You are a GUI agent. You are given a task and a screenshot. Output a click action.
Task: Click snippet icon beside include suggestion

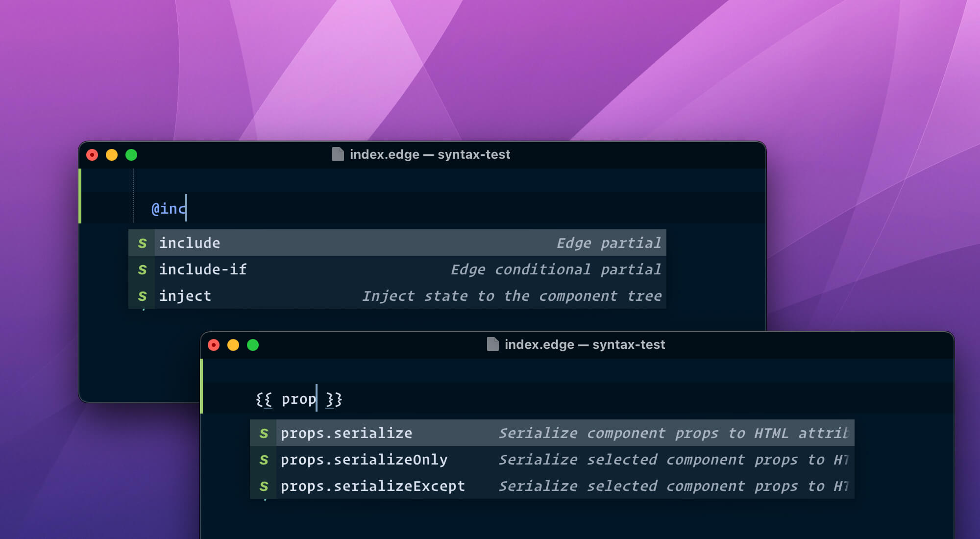click(142, 243)
